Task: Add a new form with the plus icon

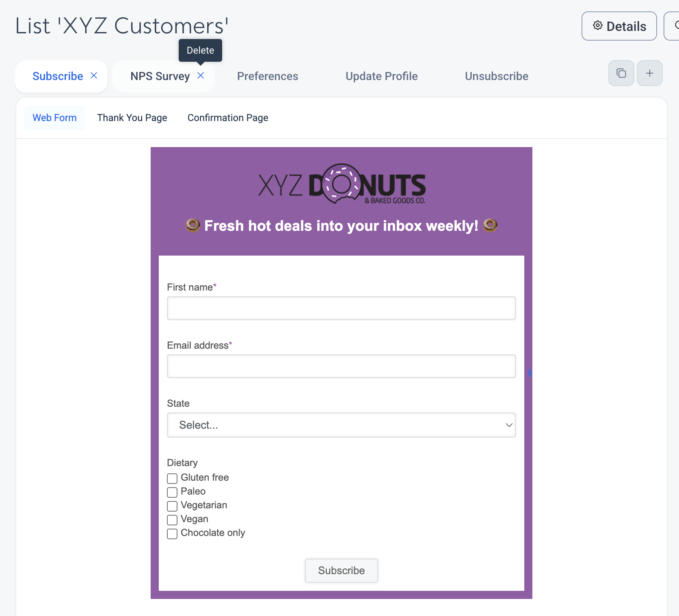Action: (x=649, y=73)
